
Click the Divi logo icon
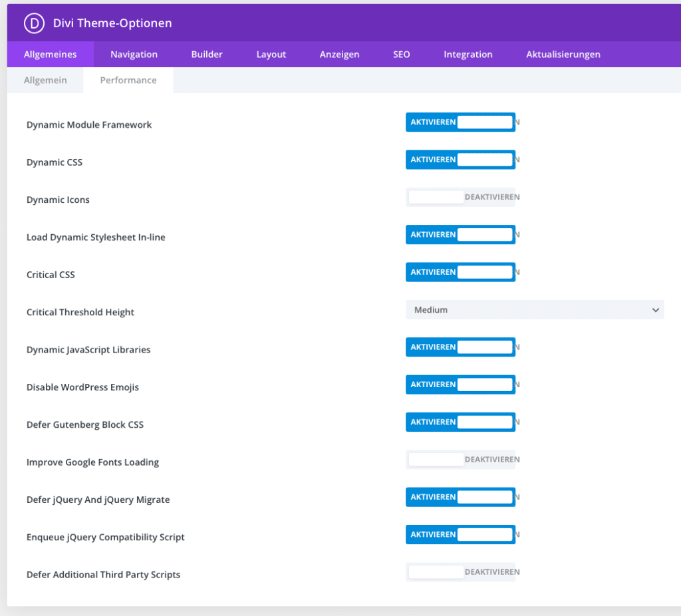point(31,23)
